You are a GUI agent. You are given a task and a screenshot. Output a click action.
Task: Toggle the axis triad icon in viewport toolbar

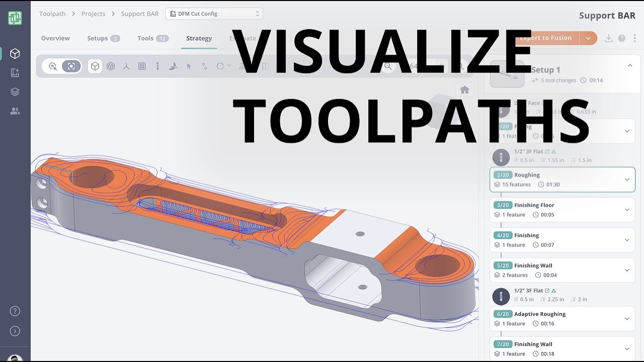[x=126, y=66]
